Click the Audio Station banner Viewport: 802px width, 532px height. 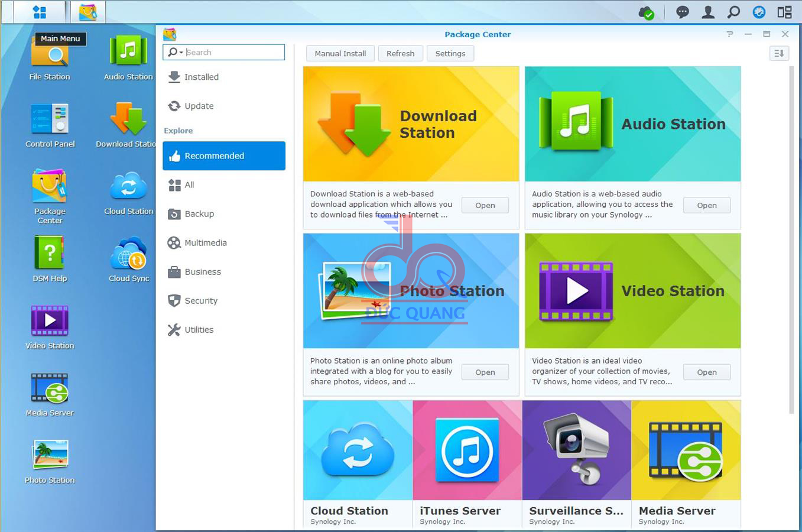pyautogui.click(x=632, y=124)
